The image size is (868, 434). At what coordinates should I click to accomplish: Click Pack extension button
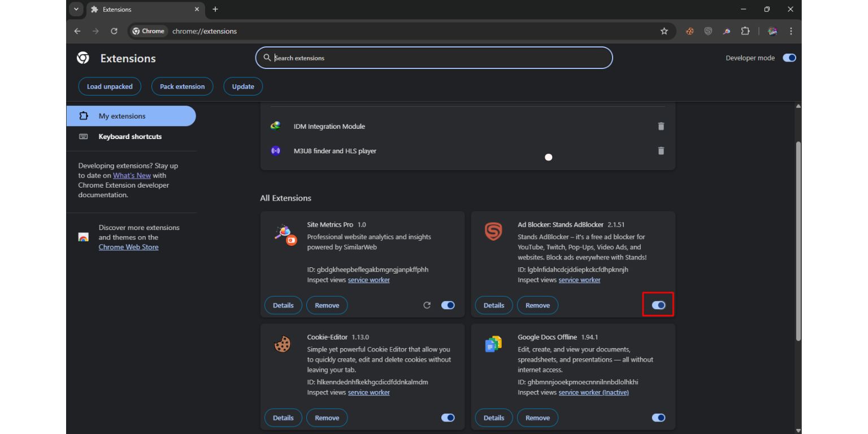182,86
